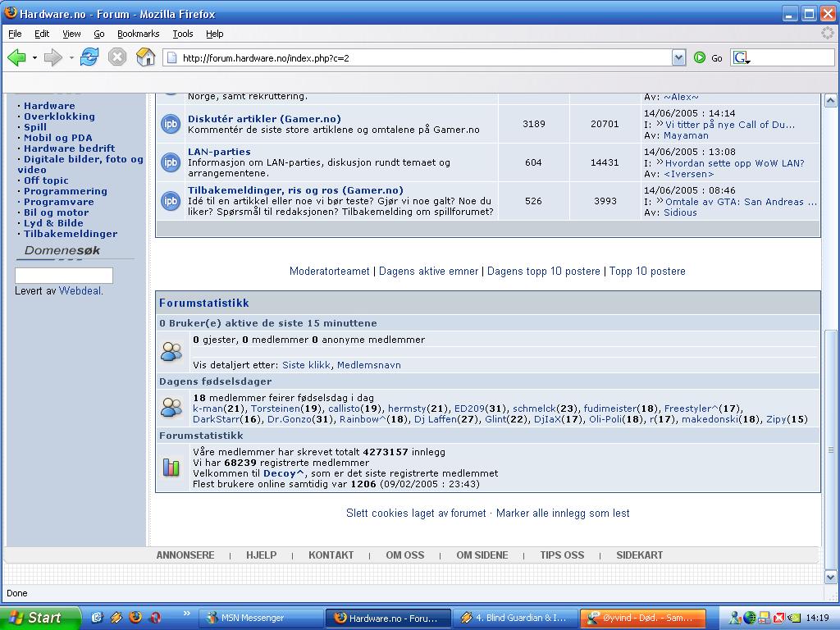
Task: Open the LAN-parties forum link
Action: tap(219, 152)
